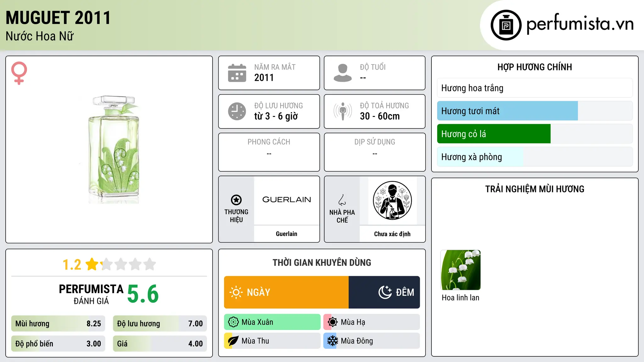Click the last grey rating star

tap(150, 264)
